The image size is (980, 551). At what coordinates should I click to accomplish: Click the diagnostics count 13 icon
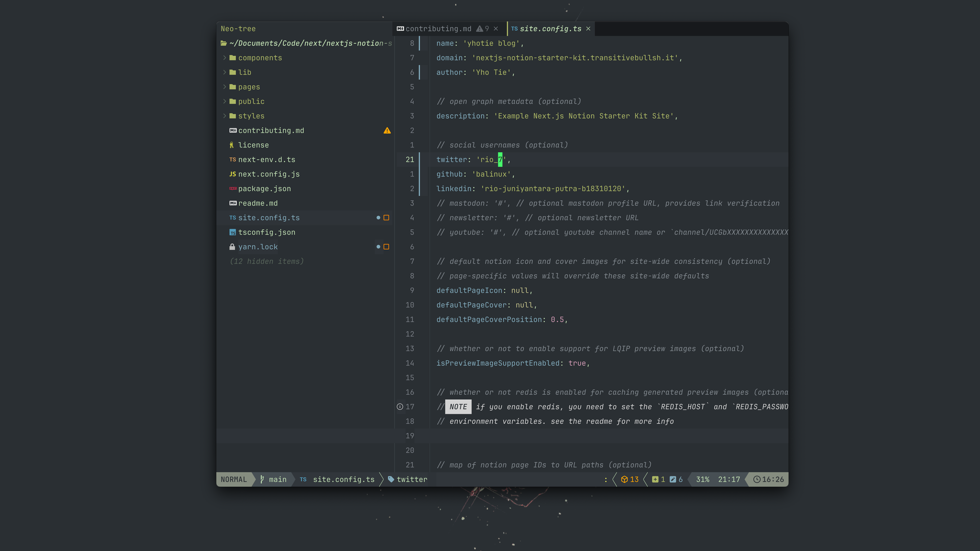click(624, 479)
